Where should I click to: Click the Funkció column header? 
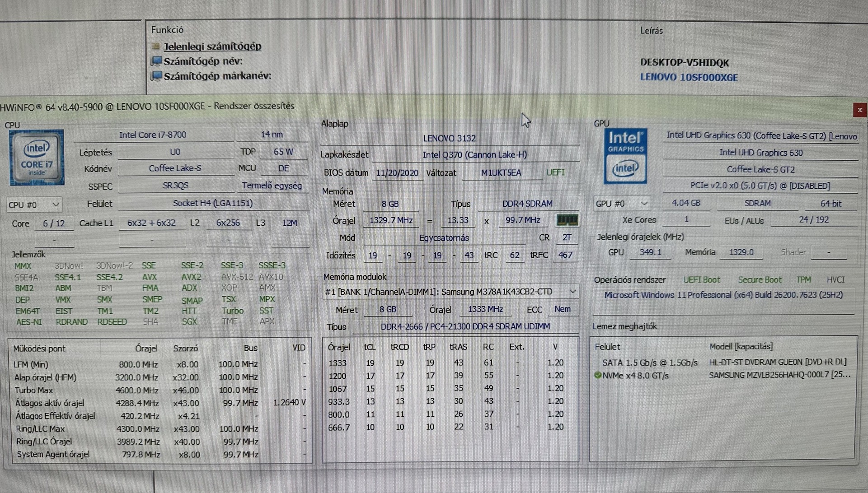(x=167, y=30)
